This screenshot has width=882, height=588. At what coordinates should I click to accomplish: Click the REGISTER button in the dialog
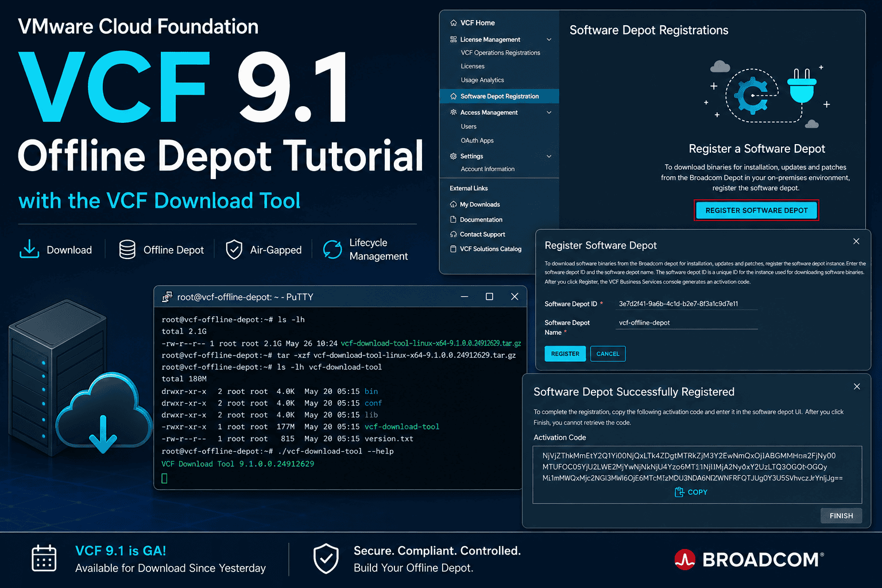[565, 354]
